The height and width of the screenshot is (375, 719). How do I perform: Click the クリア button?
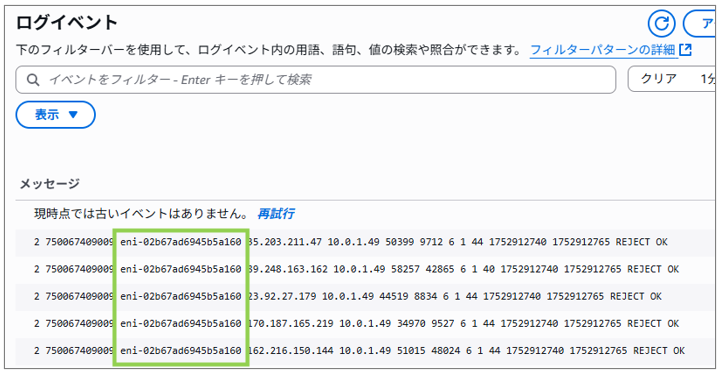[659, 79]
